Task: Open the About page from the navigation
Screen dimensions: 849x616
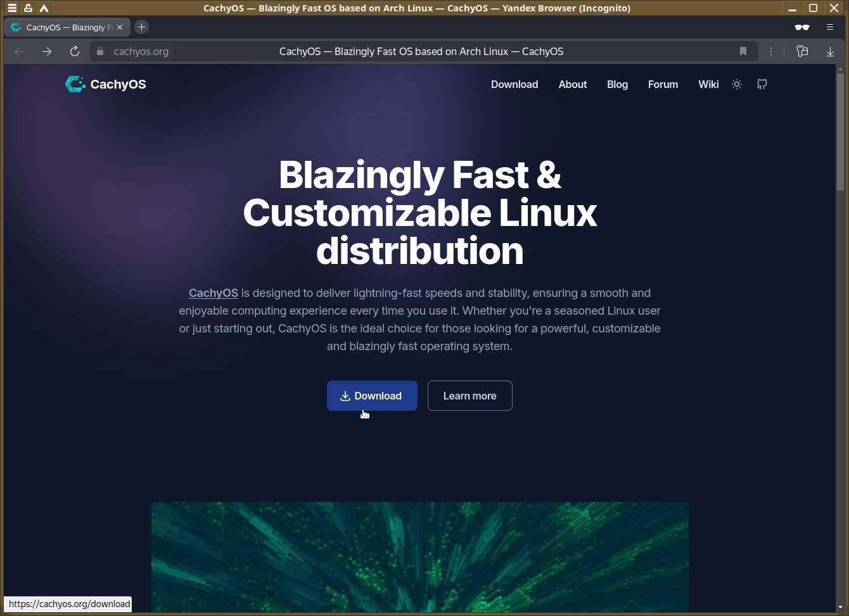Action: tap(573, 84)
